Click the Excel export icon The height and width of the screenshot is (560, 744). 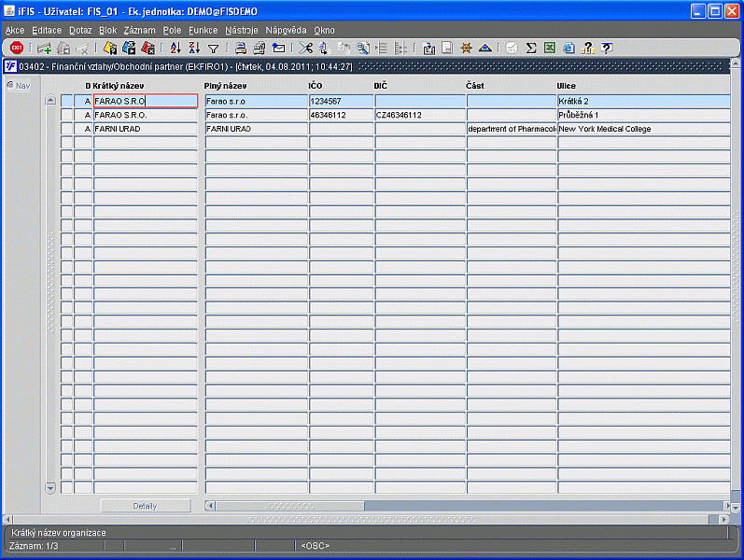tap(550, 48)
